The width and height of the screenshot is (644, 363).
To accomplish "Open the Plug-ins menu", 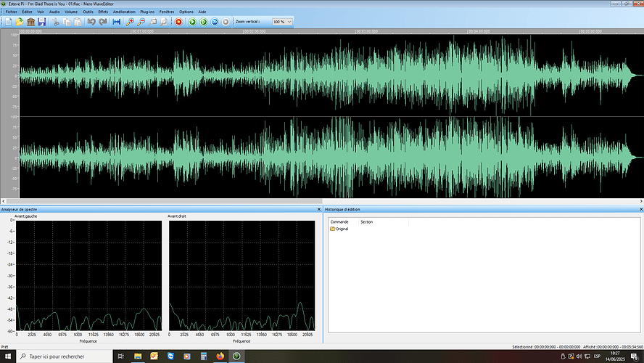I will pos(147,12).
